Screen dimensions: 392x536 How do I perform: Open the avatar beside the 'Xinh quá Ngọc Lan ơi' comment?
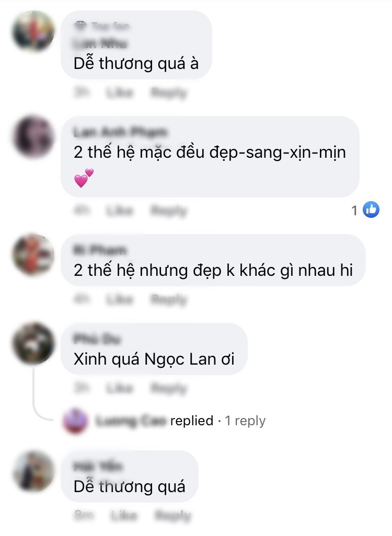point(33,343)
